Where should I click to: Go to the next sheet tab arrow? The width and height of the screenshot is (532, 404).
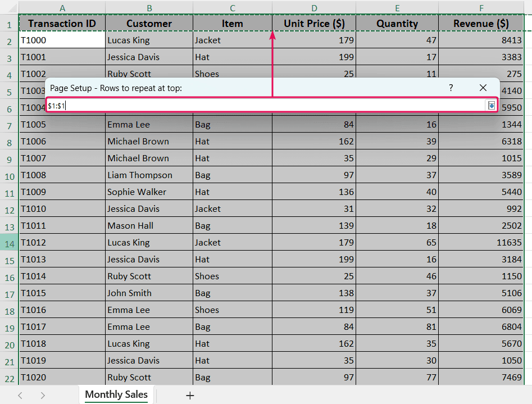[42, 395]
